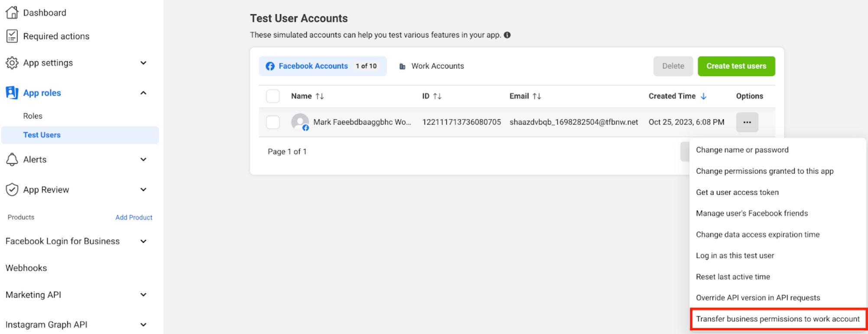868x334 pixels.
Task: Expand the Marketing API section
Action: (143, 295)
